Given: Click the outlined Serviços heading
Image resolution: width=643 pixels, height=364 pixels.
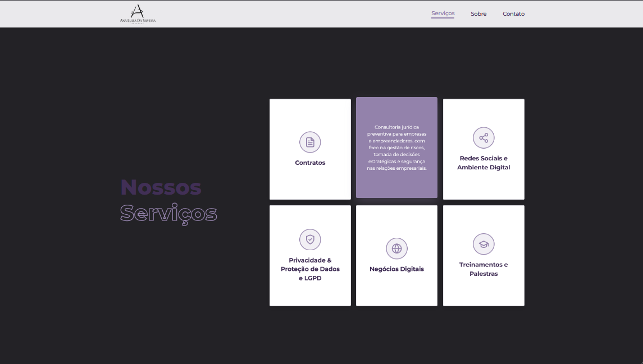Looking at the screenshot, I should (x=168, y=213).
